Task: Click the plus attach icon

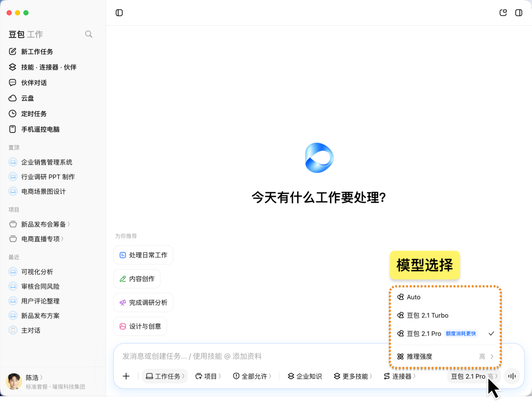Action: pyautogui.click(x=126, y=376)
